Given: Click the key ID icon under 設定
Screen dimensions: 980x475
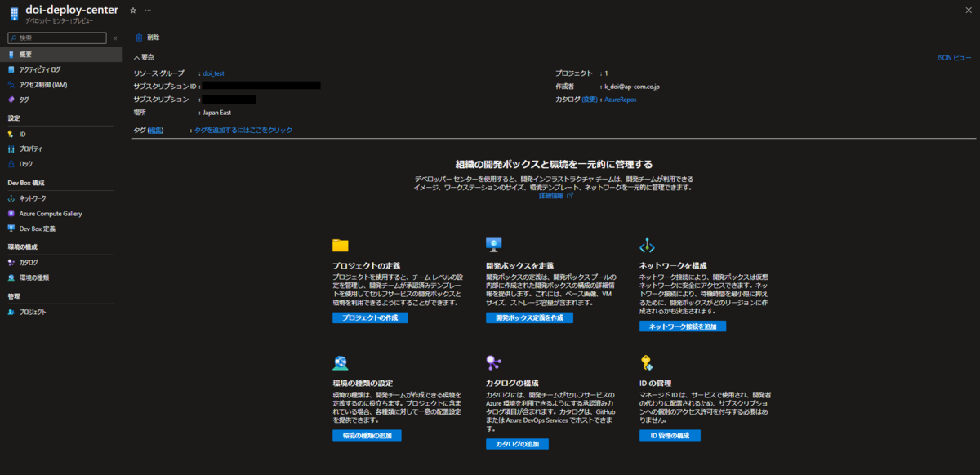Looking at the screenshot, I should 11,134.
